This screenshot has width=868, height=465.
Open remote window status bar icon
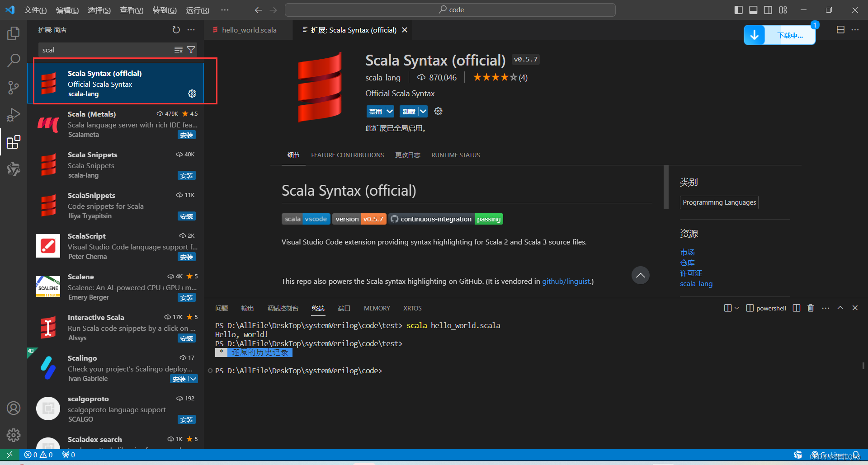pyautogui.click(x=9, y=455)
